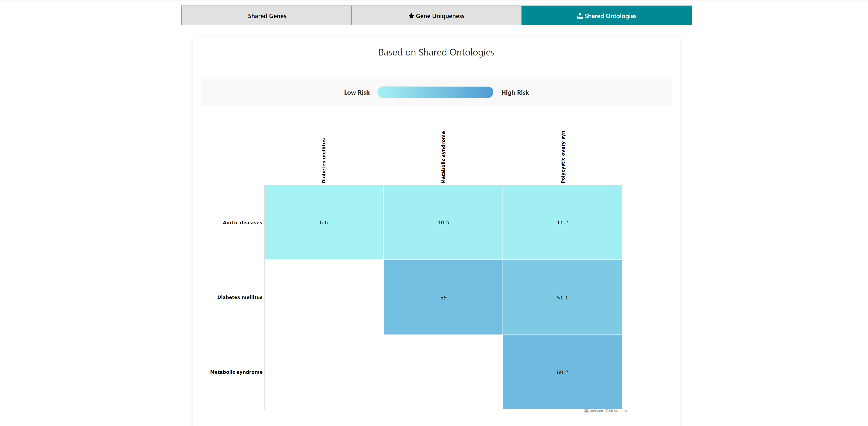Select the heatmap cell valued 56
868x426 pixels.
[x=443, y=297]
